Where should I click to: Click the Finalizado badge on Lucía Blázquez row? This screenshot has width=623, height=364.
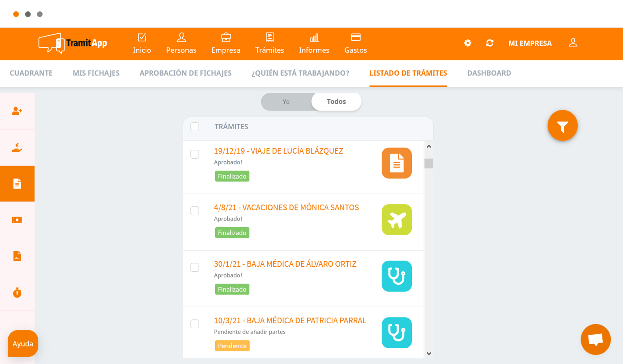point(232,176)
